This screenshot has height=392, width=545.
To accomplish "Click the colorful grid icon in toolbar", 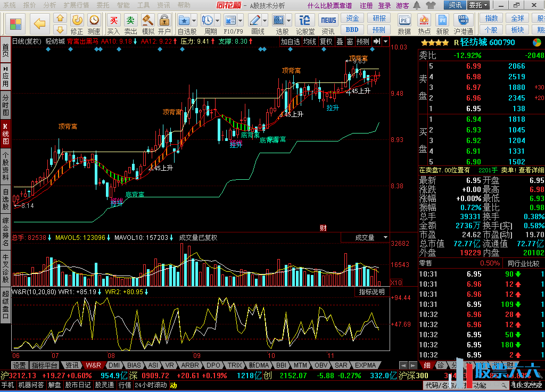I will click(15, 23).
